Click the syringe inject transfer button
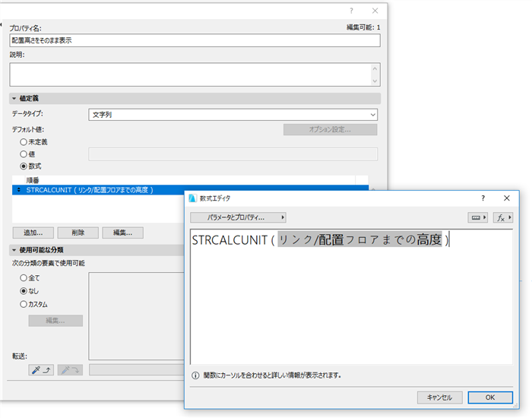The image size is (532, 418). (x=70, y=369)
